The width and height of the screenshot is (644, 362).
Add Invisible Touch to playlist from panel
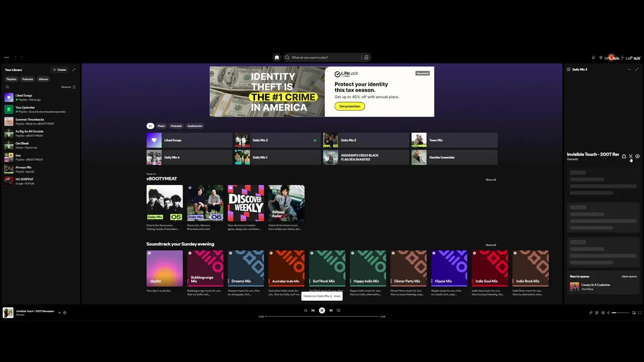click(x=637, y=156)
